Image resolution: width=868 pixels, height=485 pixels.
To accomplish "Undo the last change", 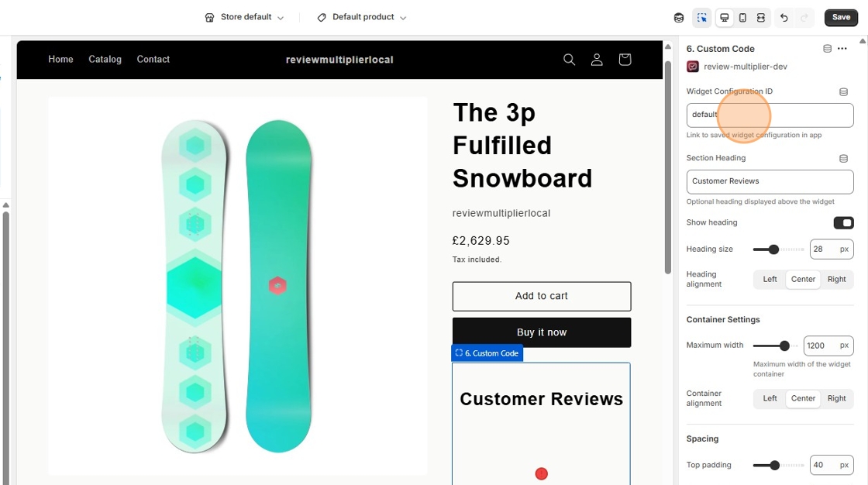I will [x=784, y=17].
